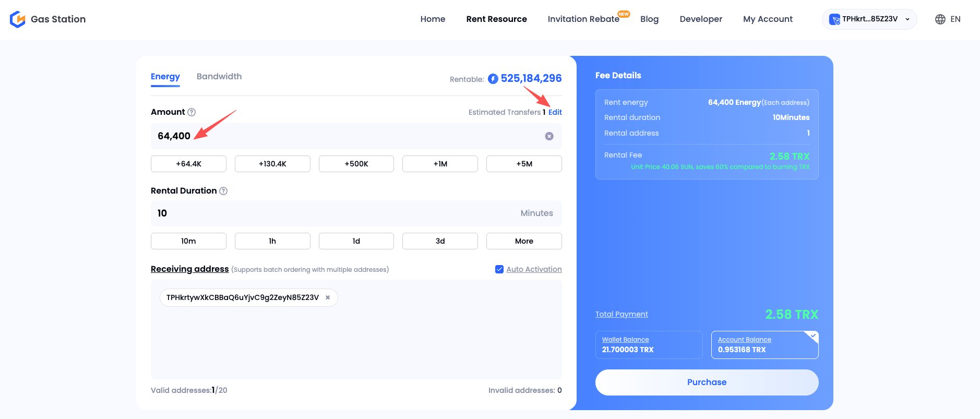This screenshot has height=419, width=980.
Task: Set duration to 3d
Action: (440, 241)
